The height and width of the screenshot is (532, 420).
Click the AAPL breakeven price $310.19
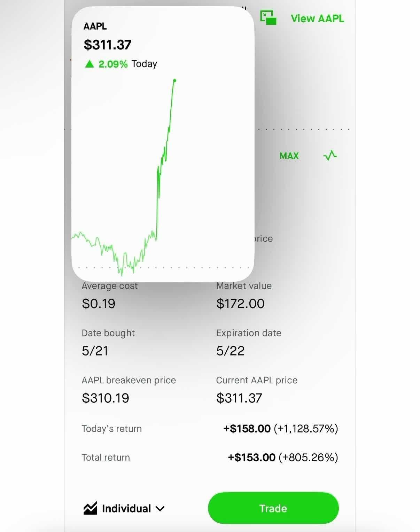(x=105, y=398)
